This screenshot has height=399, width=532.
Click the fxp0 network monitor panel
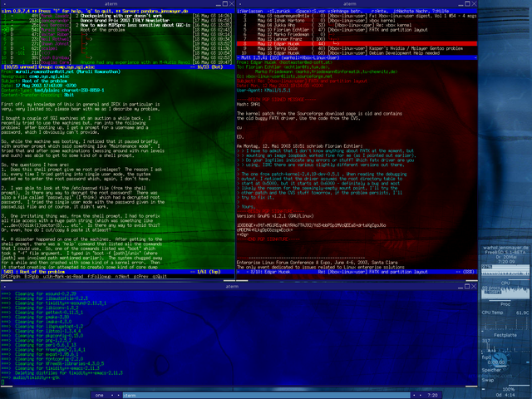(x=505, y=360)
